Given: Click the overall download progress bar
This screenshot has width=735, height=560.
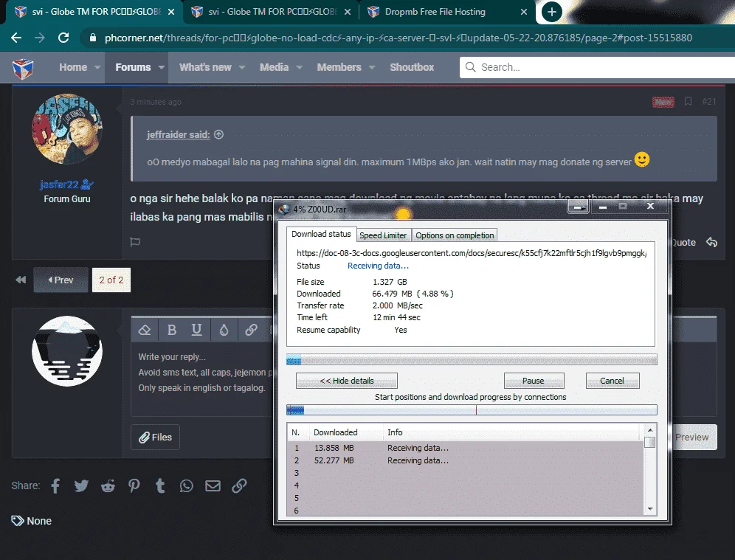Looking at the screenshot, I should pos(472,360).
